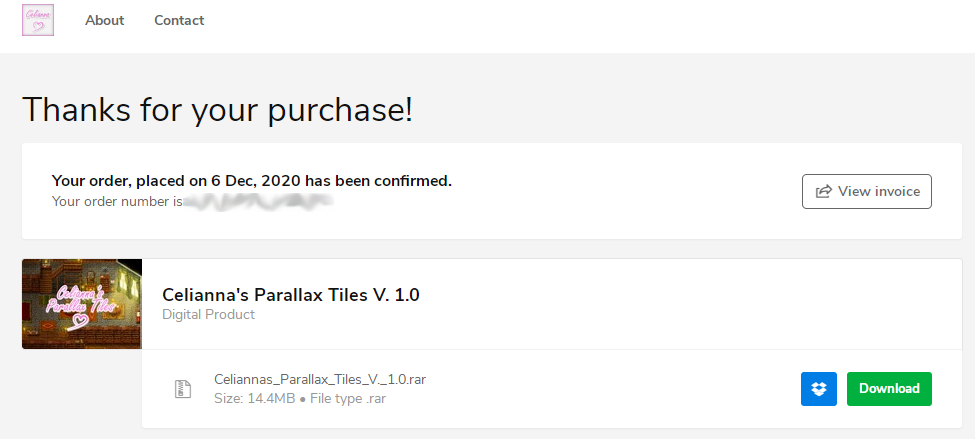Click the Celiannas_Parallax_Tiles_V._1.0.rar filename
The width and height of the screenshot is (975, 439).
pos(320,379)
